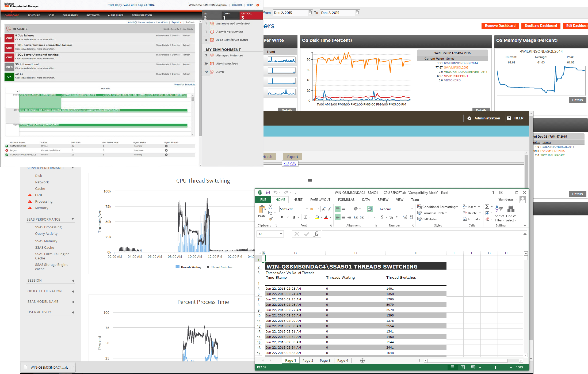The image size is (588, 374).
Task: Click the downloaded WIN-Q88MSGNDAC4 xls file chip
Action: tap(46, 367)
